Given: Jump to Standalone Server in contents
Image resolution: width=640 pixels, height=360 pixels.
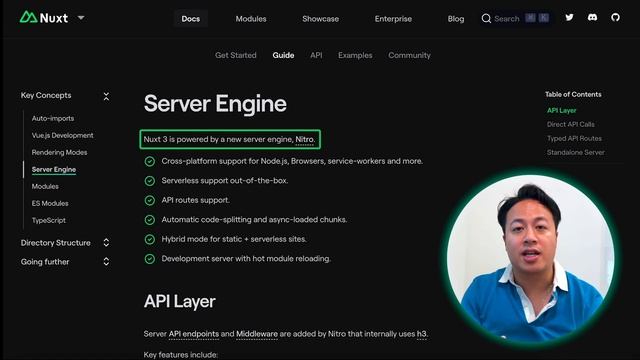Looking at the screenshot, I should [x=576, y=152].
